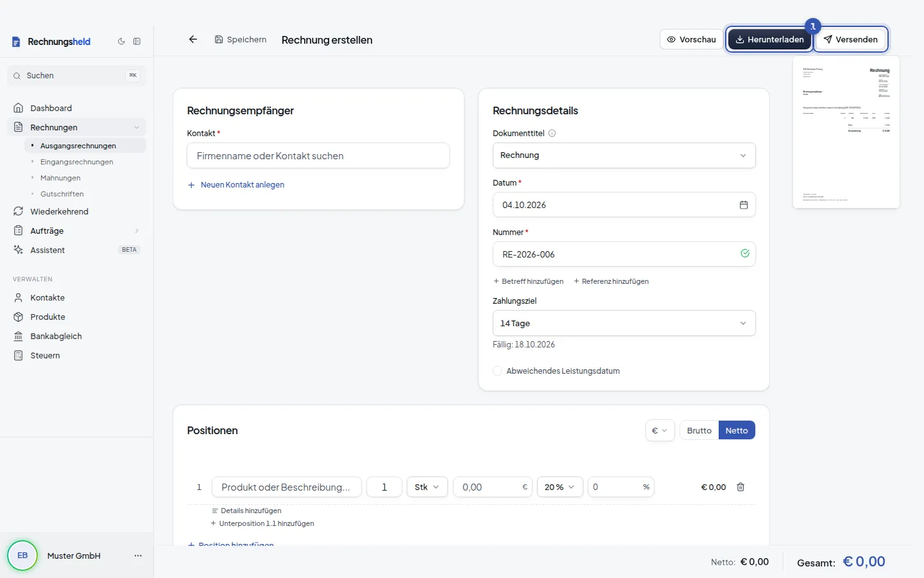Focus the Firmenname oder Kontakt search field

click(x=318, y=155)
